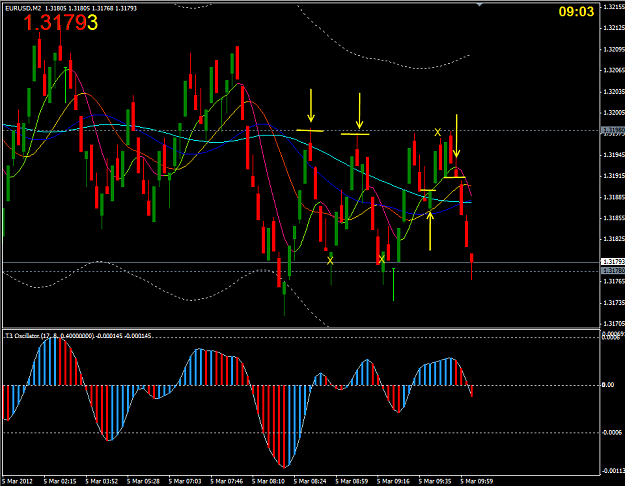
Task: Click the 5 Mar 07:46 time axis label
Action: click(x=226, y=481)
